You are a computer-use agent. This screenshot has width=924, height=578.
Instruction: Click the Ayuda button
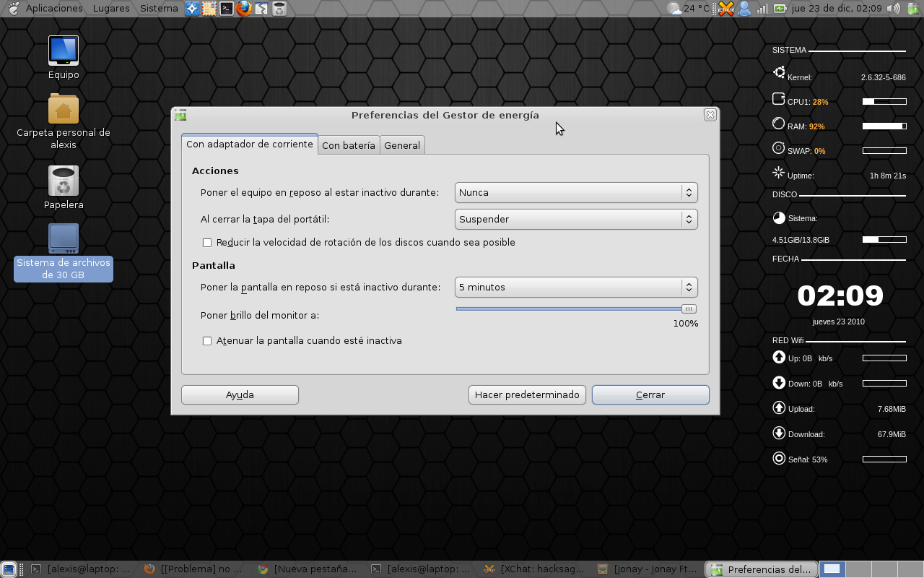point(240,394)
